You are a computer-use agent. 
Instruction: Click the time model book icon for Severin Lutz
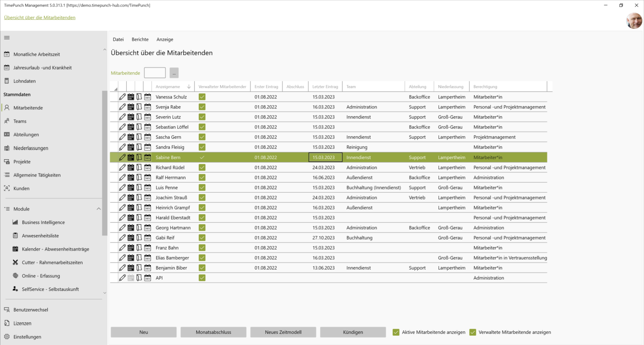(x=139, y=117)
